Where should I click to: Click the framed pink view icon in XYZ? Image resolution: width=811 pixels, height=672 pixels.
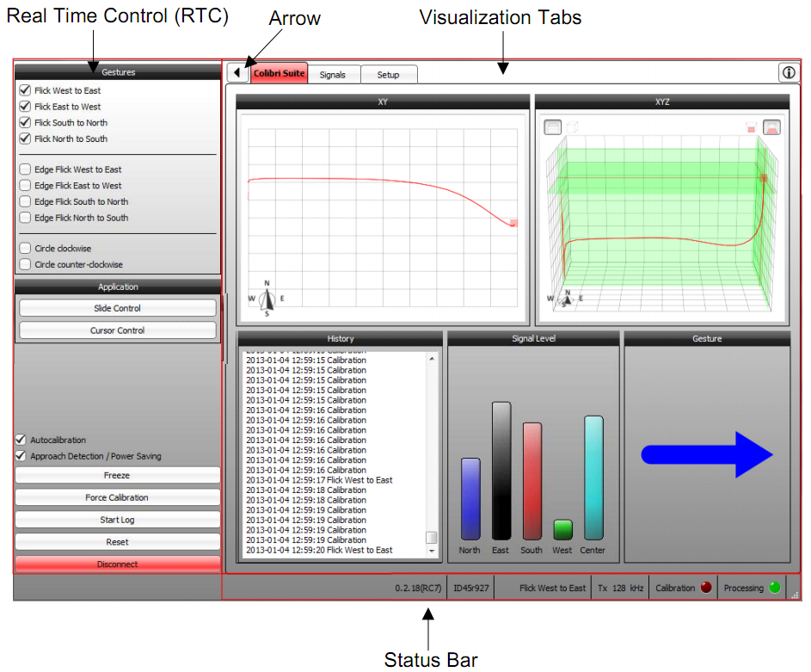click(x=771, y=127)
